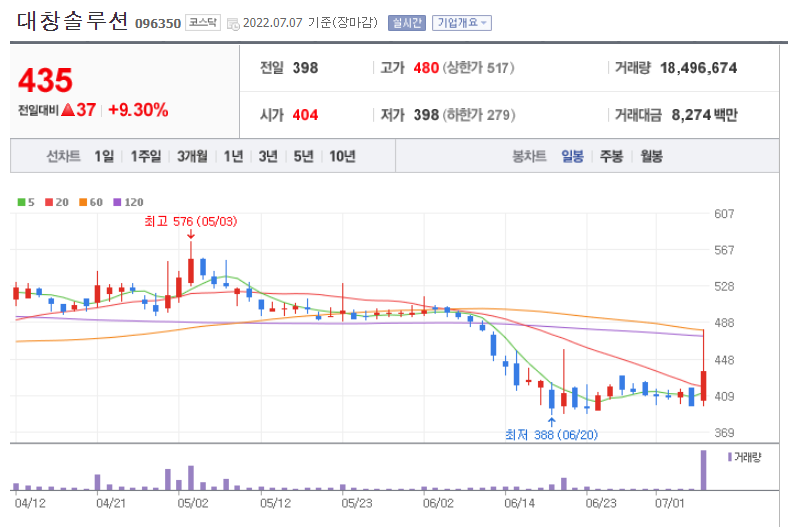
Task: Click the 거래대금 value 8,274 백만
Action: pos(705,115)
